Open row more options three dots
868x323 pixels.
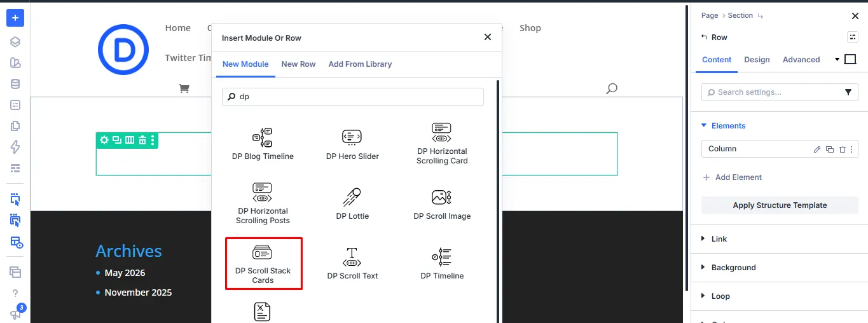(x=153, y=140)
